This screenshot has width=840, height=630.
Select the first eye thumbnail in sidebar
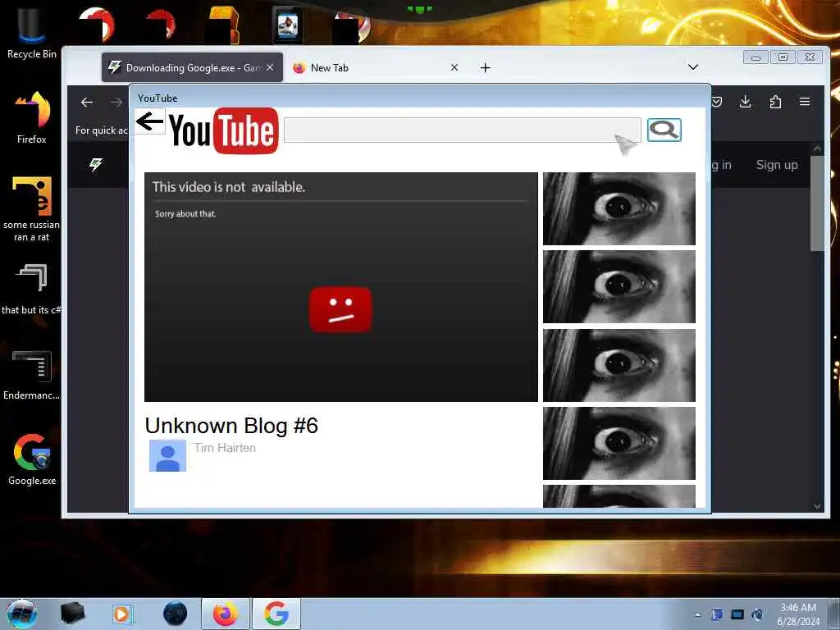click(x=619, y=208)
